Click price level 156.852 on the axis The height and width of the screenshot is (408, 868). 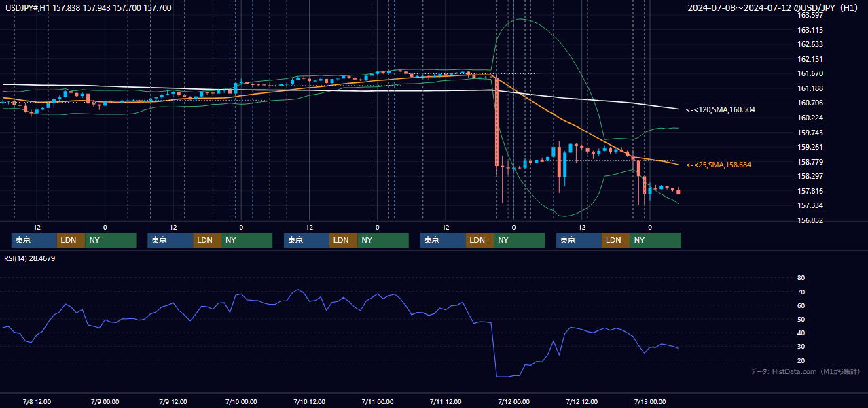point(810,220)
